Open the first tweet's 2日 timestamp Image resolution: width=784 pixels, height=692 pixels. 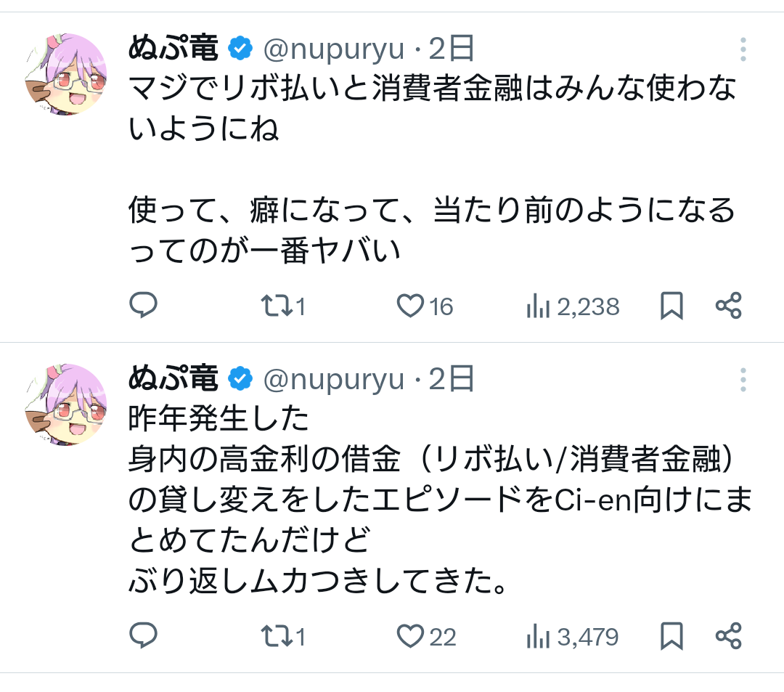[451, 49]
